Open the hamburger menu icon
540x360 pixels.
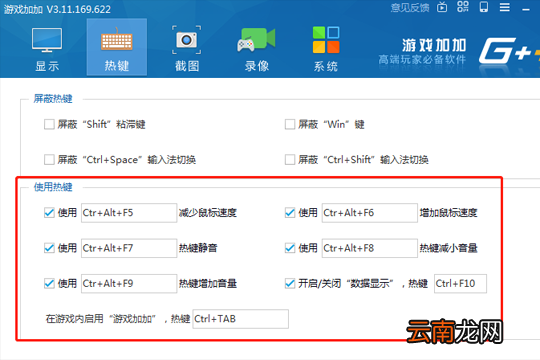(x=505, y=7)
